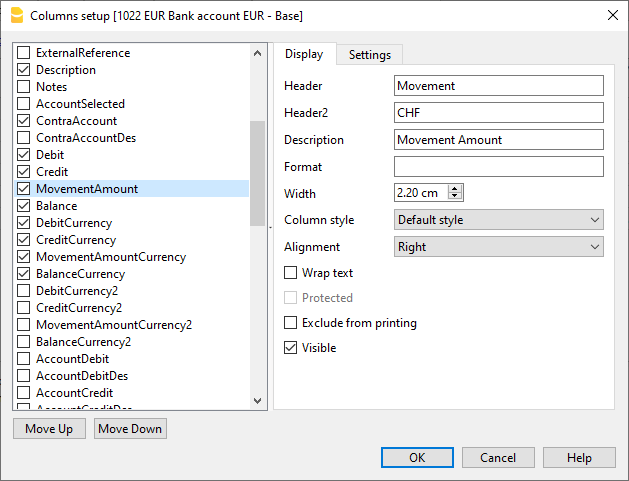Viewport: 629px width, 481px height.
Task: Enable the AccountDebit column checkbox
Action: 24,359
